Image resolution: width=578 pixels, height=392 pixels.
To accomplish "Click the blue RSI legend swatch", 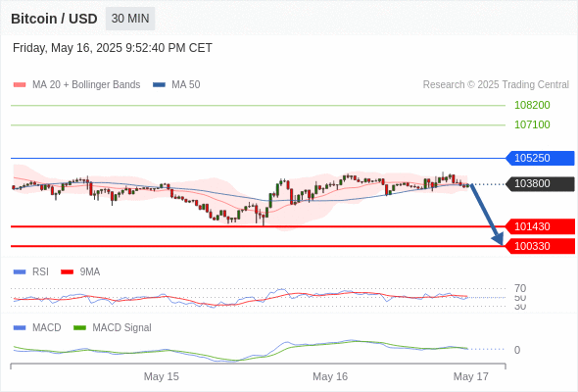I will click(x=20, y=271).
